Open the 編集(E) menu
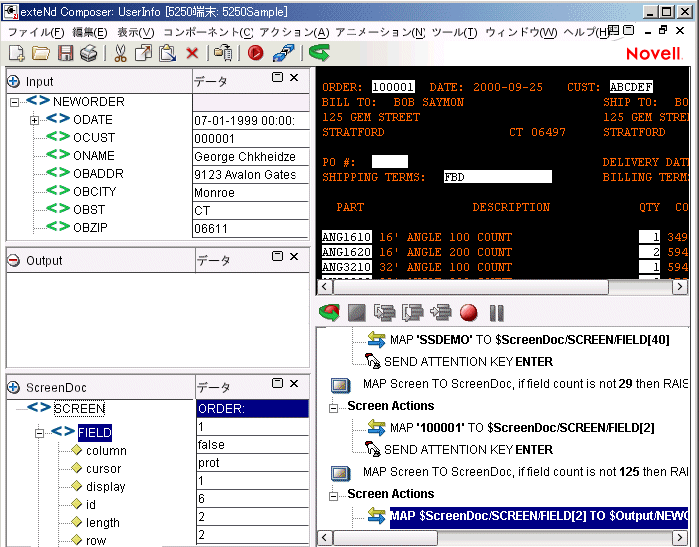The image size is (699, 547). pos(90,33)
